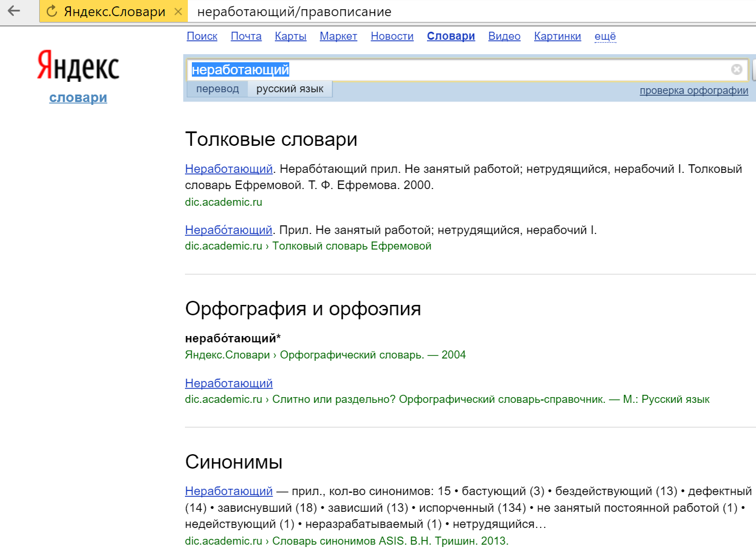Click the bold нерабо́тающий* entry
The width and height of the screenshot is (756, 551).
click(233, 338)
